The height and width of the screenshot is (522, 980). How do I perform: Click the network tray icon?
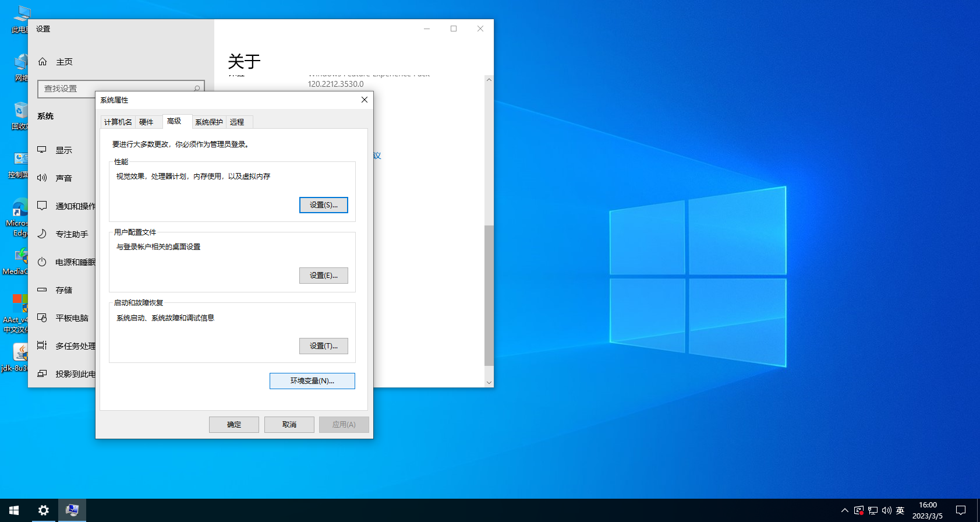pos(873,510)
